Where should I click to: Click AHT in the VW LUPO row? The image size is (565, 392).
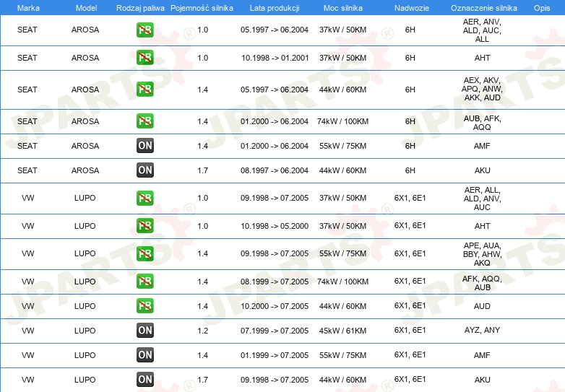pyautogui.click(x=482, y=226)
